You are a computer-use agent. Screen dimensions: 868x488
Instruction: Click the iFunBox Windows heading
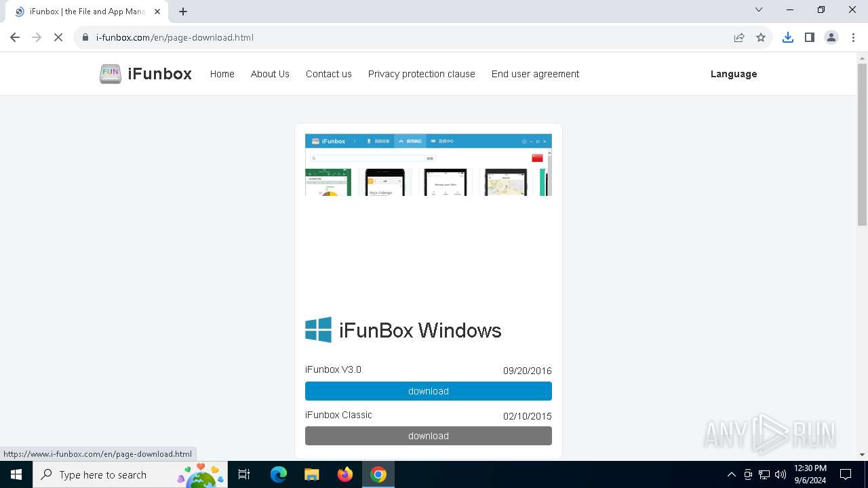420,330
